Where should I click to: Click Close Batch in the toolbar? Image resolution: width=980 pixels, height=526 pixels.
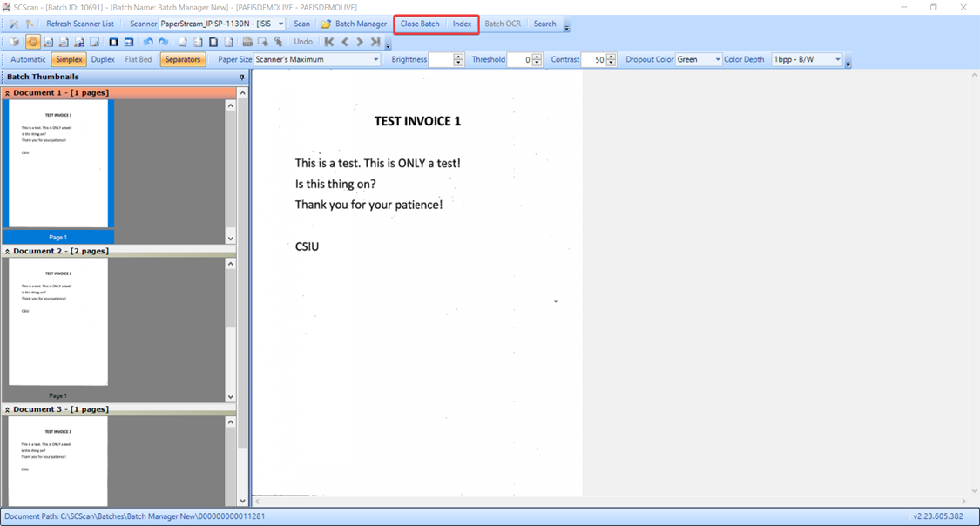[x=420, y=24]
